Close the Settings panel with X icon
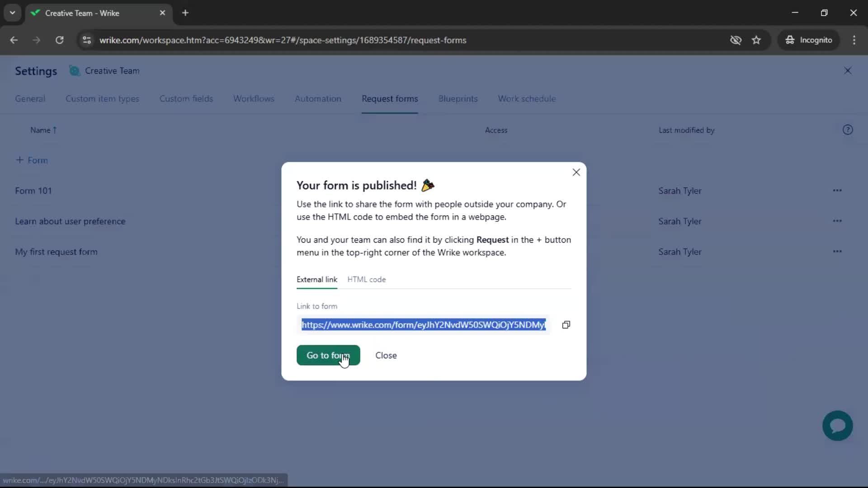Screen dimensions: 868x488 [x=848, y=71]
